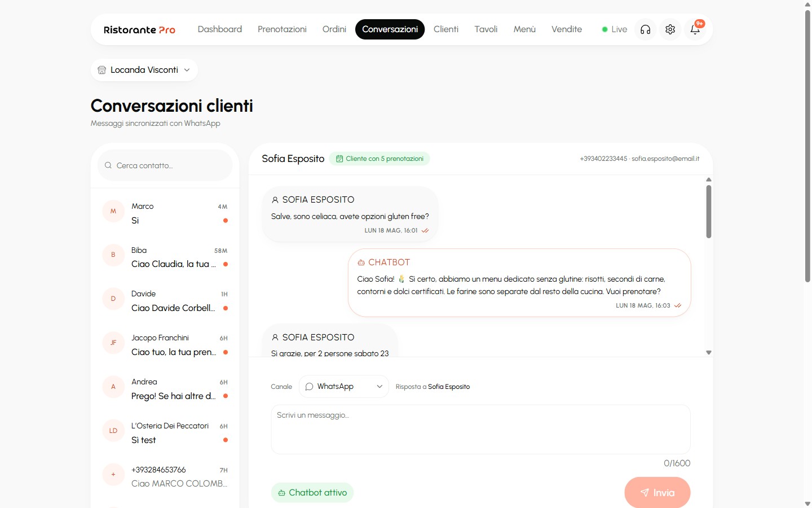Image resolution: width=812 pixels, height=508 pixels.
Task: Open Vendite tab
Action: [x=567, y=29]
